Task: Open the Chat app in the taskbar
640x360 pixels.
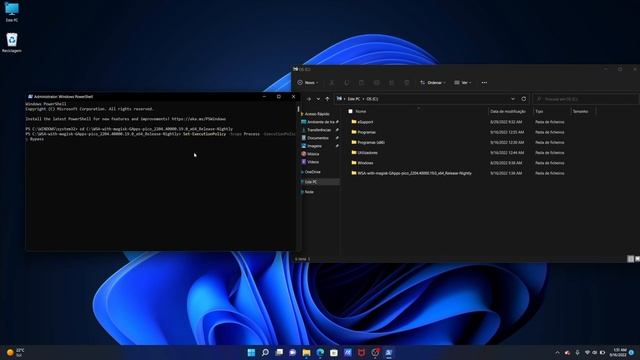Action: point(293,352)
